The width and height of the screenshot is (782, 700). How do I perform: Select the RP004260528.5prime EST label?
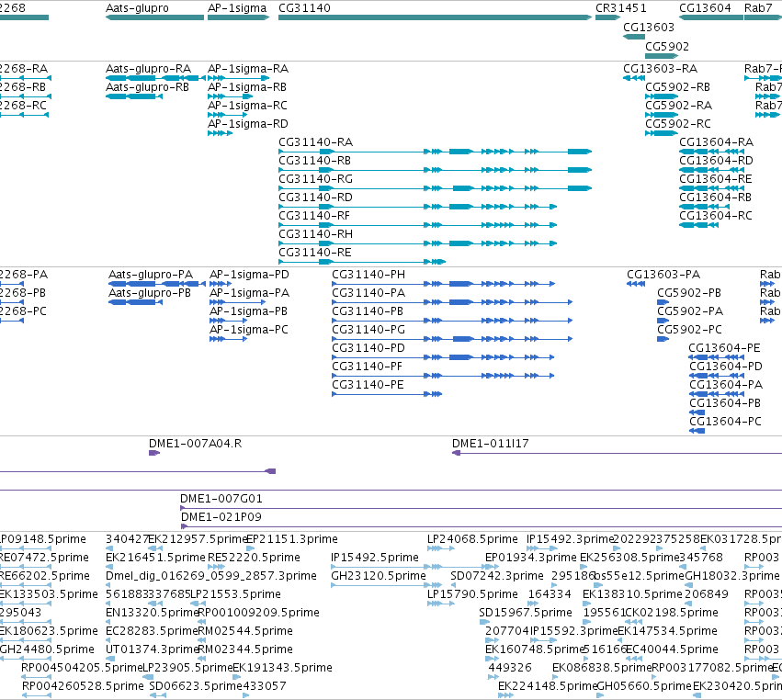coord(83,686)
